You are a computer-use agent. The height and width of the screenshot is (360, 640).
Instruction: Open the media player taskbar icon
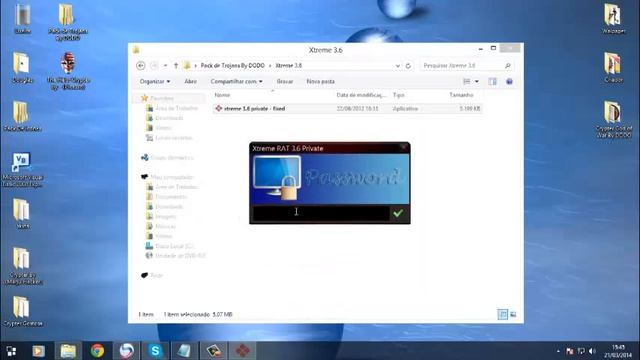click(x=38, y=351)
